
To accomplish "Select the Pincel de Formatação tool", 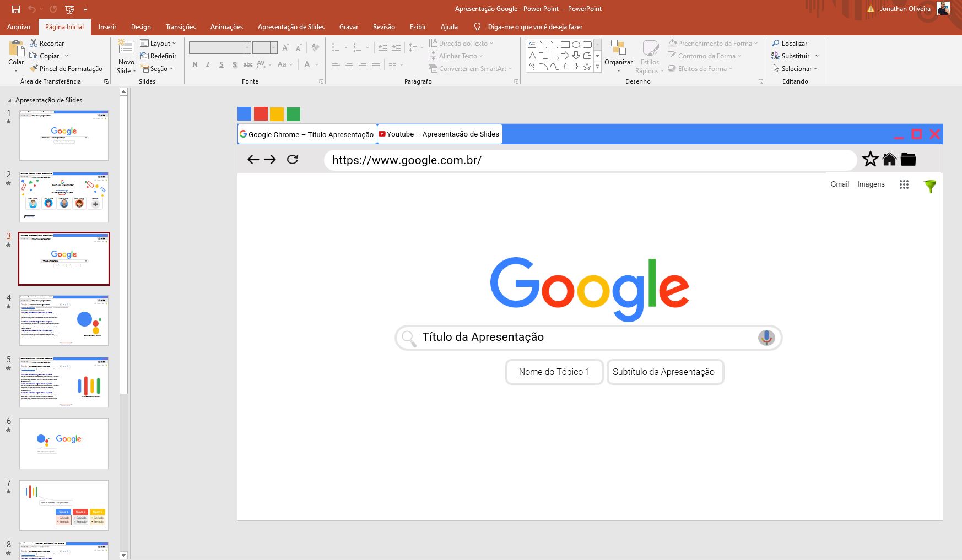I will [67, 68].
